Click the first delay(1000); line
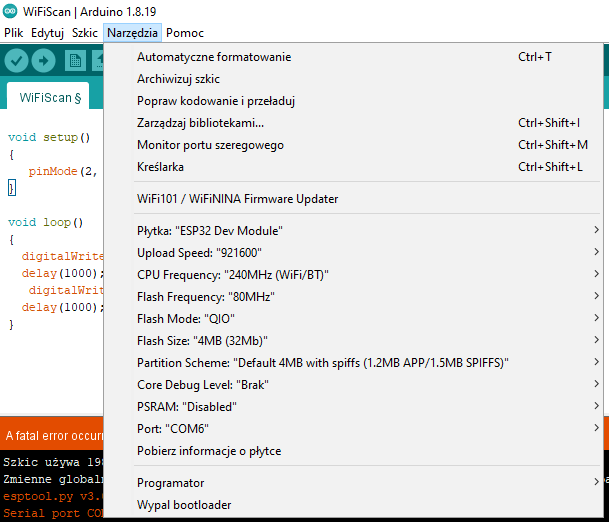 click(63, 273)
